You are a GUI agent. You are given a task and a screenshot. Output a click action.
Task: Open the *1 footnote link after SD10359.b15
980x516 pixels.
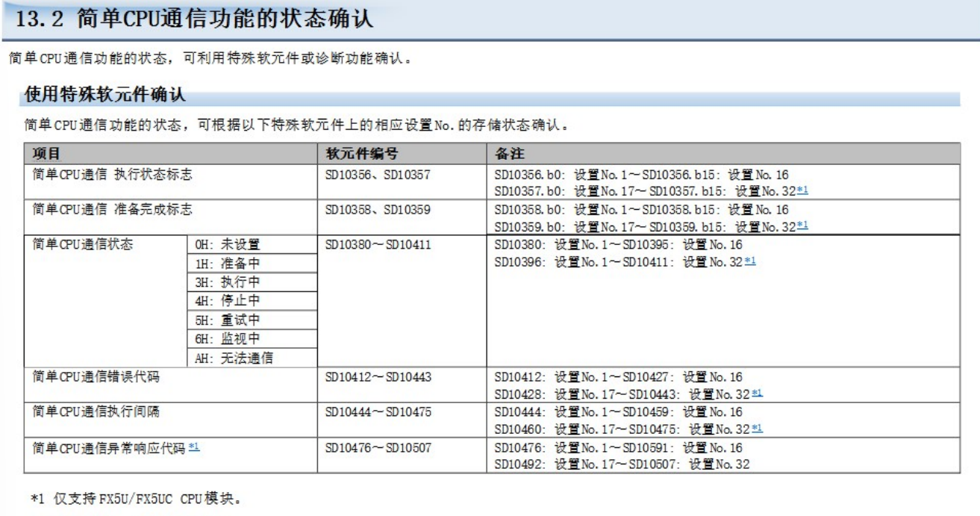coord(802,225)
